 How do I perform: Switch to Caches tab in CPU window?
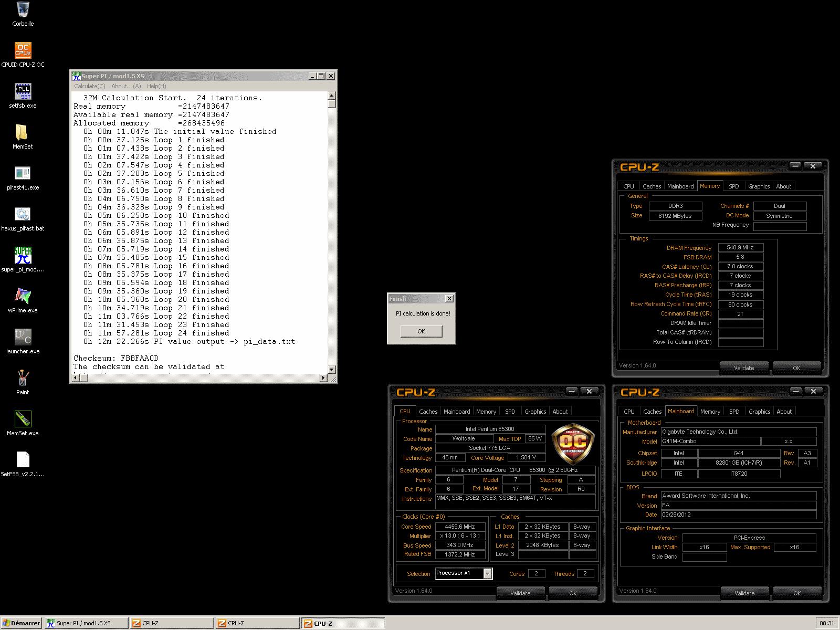tap(428, 412)
